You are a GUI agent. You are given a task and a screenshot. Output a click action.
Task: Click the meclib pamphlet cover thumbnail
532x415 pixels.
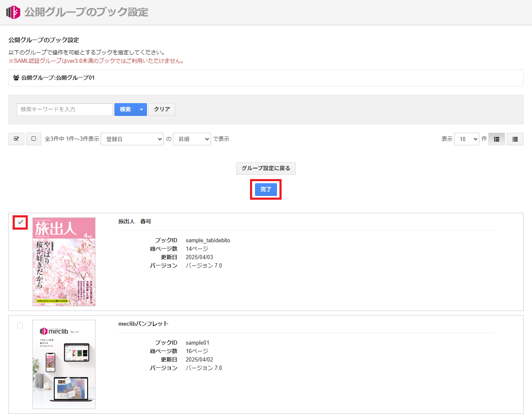(x=64, y=364)
